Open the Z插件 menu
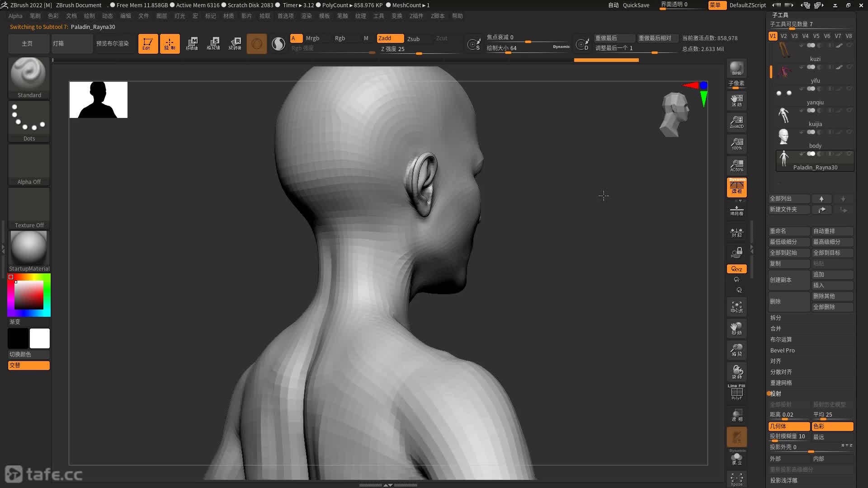Viewport: 868px width, 488px height. coord(416,16)
